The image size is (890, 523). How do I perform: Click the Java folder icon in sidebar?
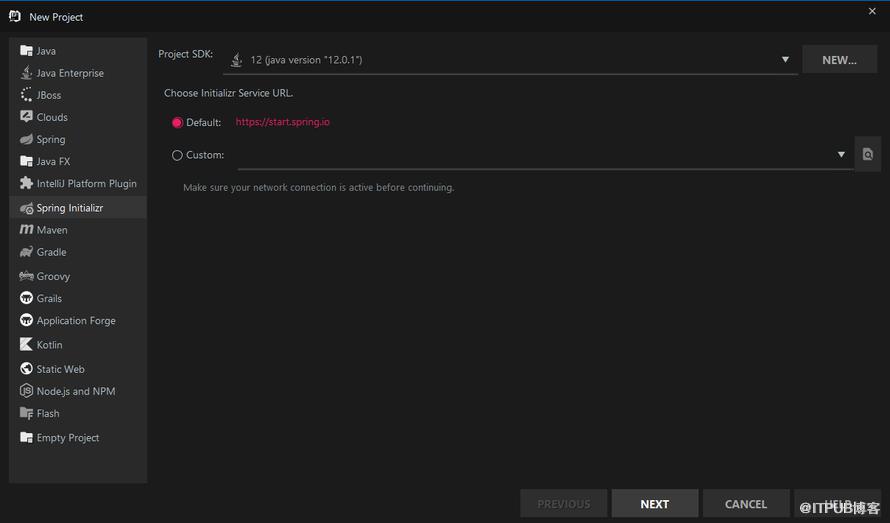[26, 51]
